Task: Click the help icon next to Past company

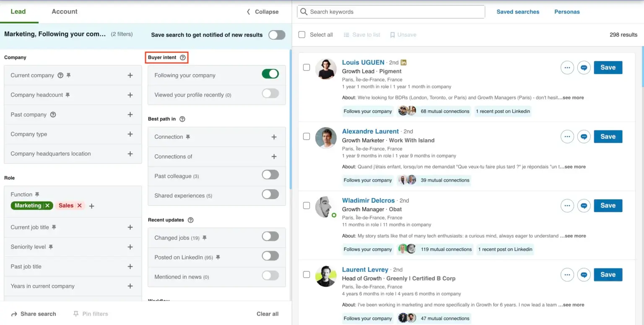Action: [53, 114]
